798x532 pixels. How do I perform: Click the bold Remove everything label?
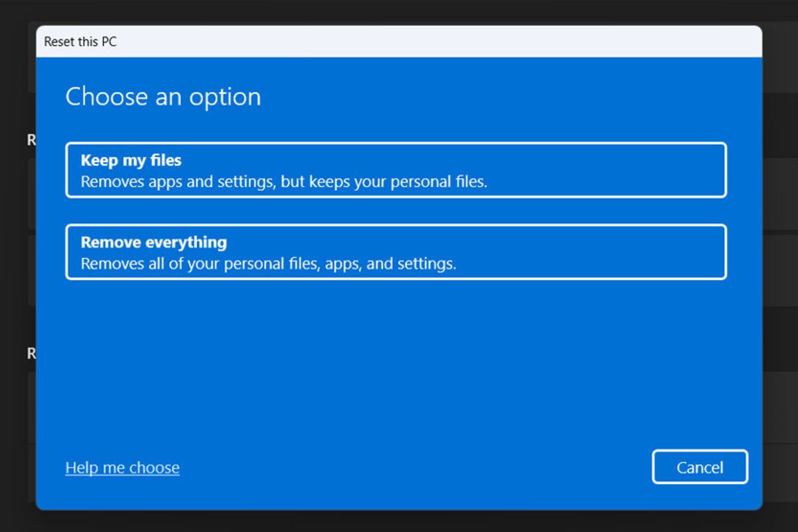click(154, 242)
